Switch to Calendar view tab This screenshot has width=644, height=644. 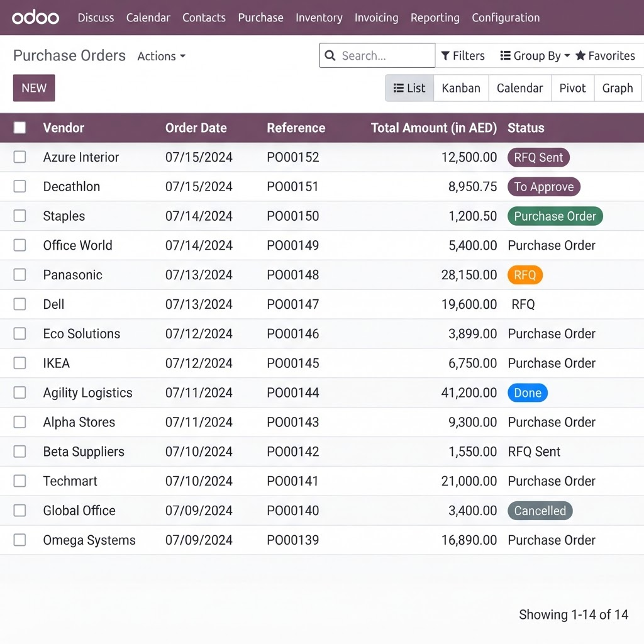(520, 88)
